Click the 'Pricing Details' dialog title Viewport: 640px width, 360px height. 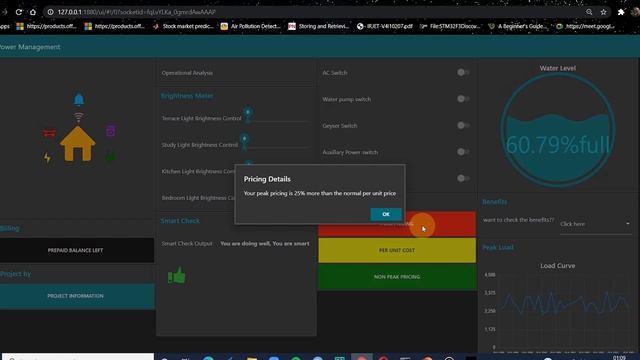click(267, 179)
